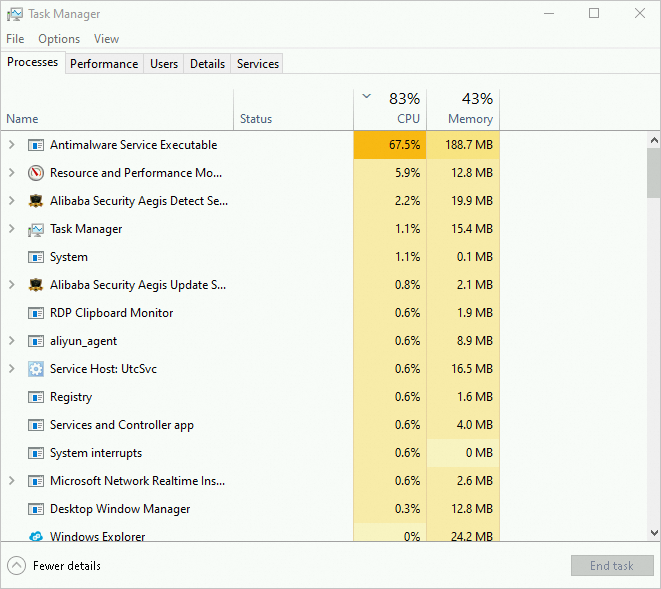
Task: Click the Microsoft Network Realtime Inspection icon
Action: tap(36, 481)
